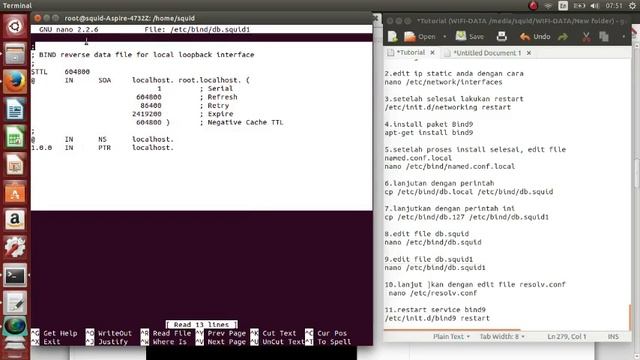Open the 07:51 clock menu

point(614,6)
